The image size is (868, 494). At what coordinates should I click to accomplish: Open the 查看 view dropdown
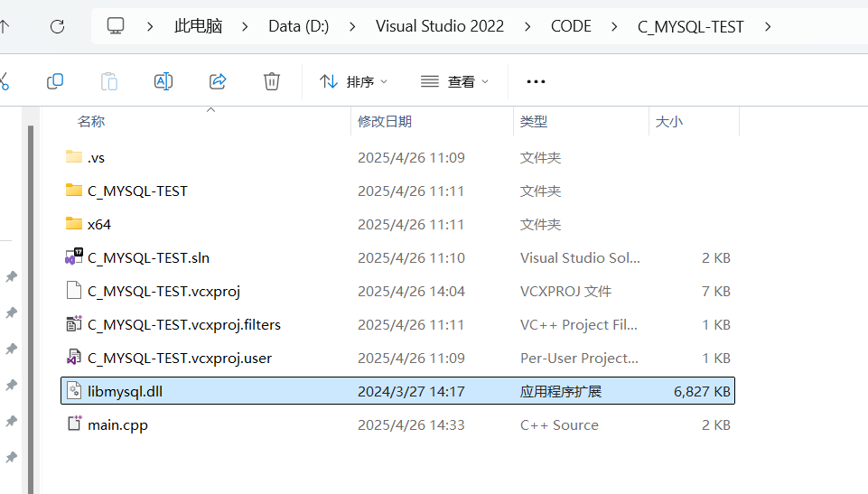tap(455, 81)
